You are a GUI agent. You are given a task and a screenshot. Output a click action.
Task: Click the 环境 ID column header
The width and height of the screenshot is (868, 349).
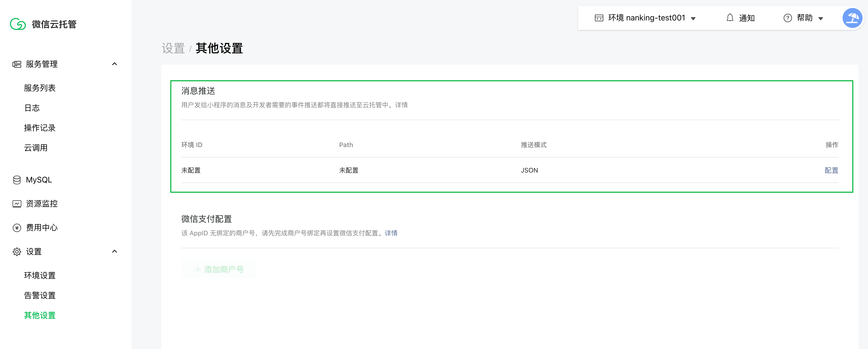(x=192, y=145)
